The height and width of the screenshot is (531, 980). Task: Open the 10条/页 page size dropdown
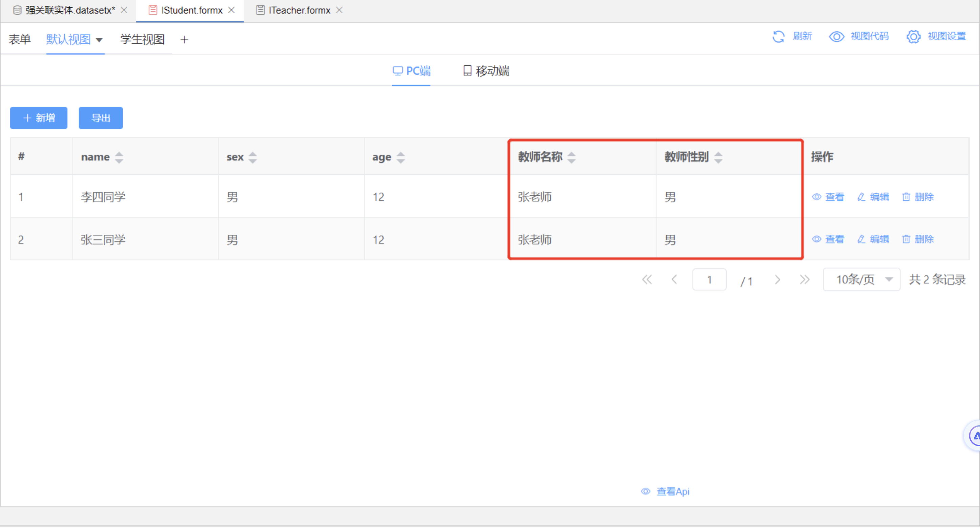[861, 280]
